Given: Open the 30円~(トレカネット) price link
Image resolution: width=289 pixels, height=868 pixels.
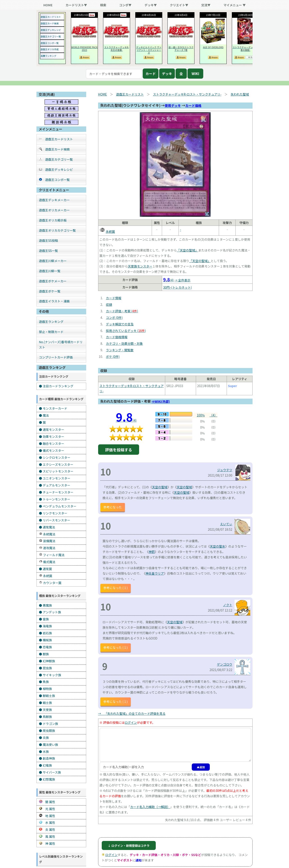Looking at the screenshot, I should pyautogui.click(x=177, y=288).
